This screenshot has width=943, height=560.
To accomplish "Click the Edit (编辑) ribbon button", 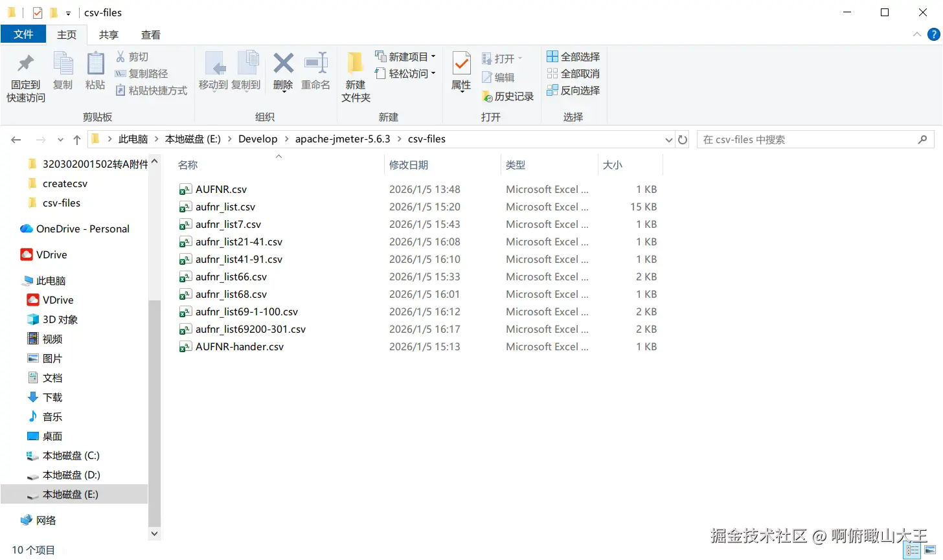I will coord(498,78).
